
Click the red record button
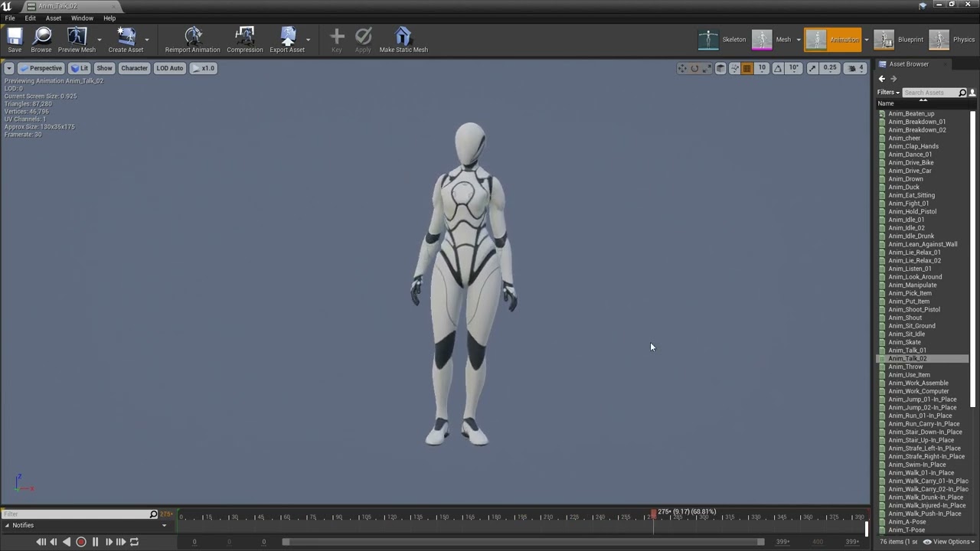tap(81, 542)
